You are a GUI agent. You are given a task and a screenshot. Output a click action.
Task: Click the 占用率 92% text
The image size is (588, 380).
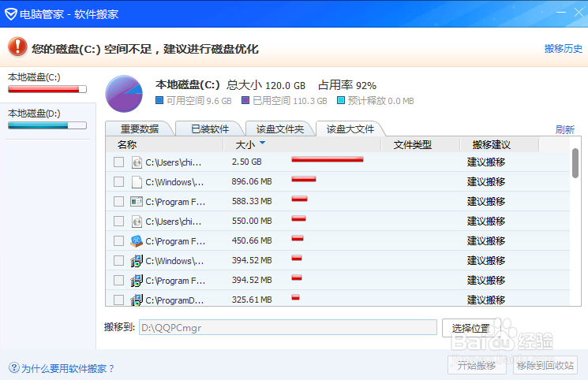pyautogui.click(x=347, y=85)
